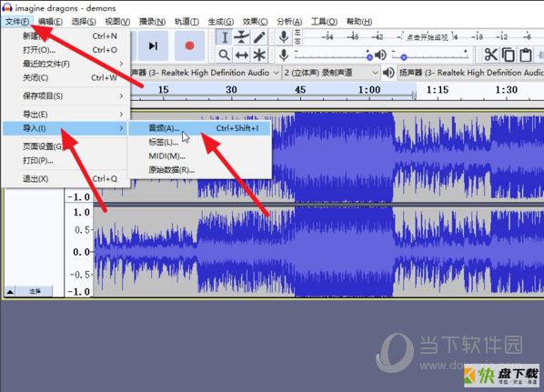The image size is (544, 392).
Task: Choose 原始数据(R)... import option
Action: [x=200, y=170]
